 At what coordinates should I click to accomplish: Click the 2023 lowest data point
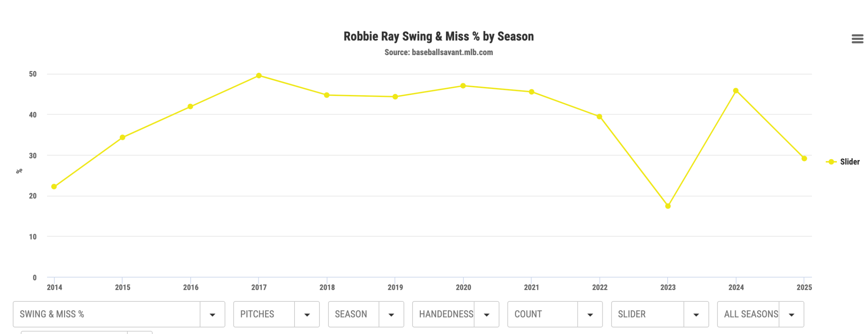tap(668, 206)
